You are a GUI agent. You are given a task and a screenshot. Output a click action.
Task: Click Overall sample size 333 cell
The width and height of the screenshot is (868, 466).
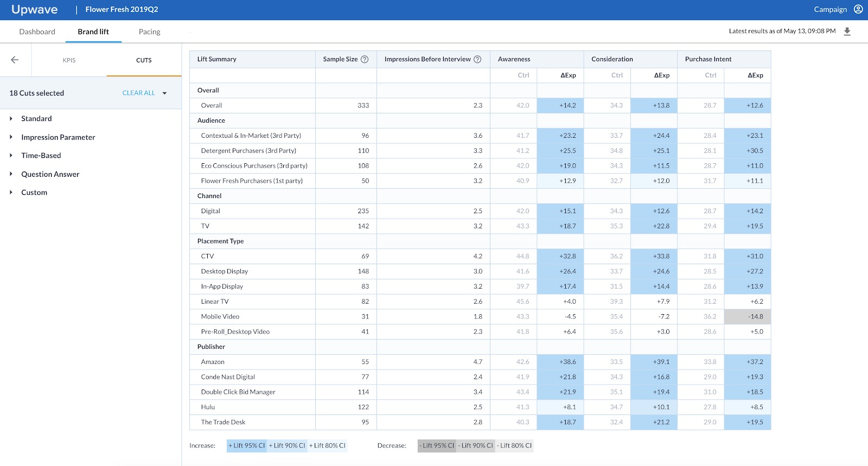(x=346, y=105)
